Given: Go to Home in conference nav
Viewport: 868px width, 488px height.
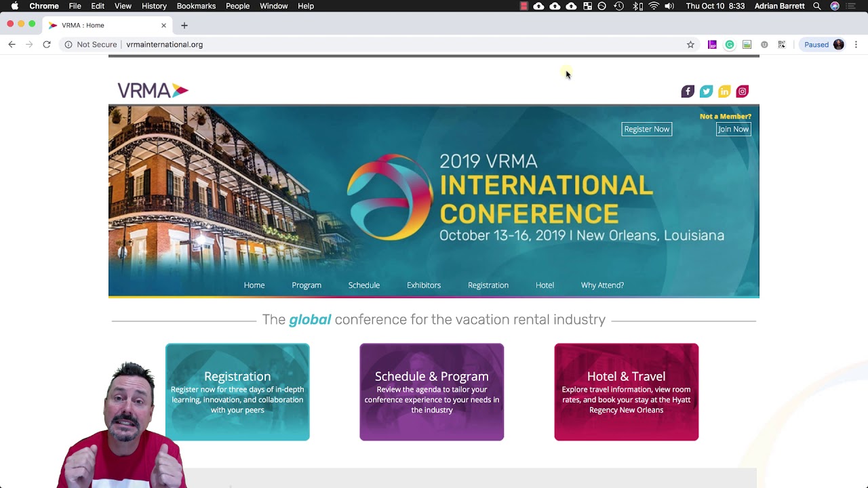Looking at the screenshot, I should point(254,285).
